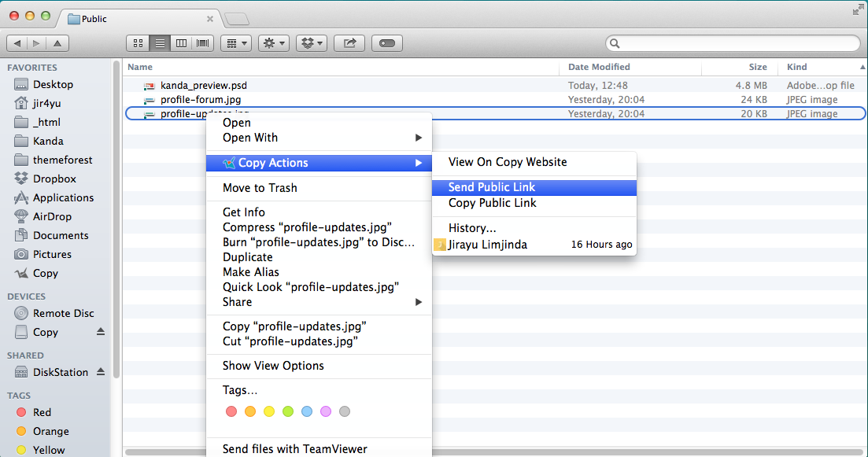868x457 pixels.
Task: Open the item arrangement dropdown in toolbar
Action: (236, 43)
